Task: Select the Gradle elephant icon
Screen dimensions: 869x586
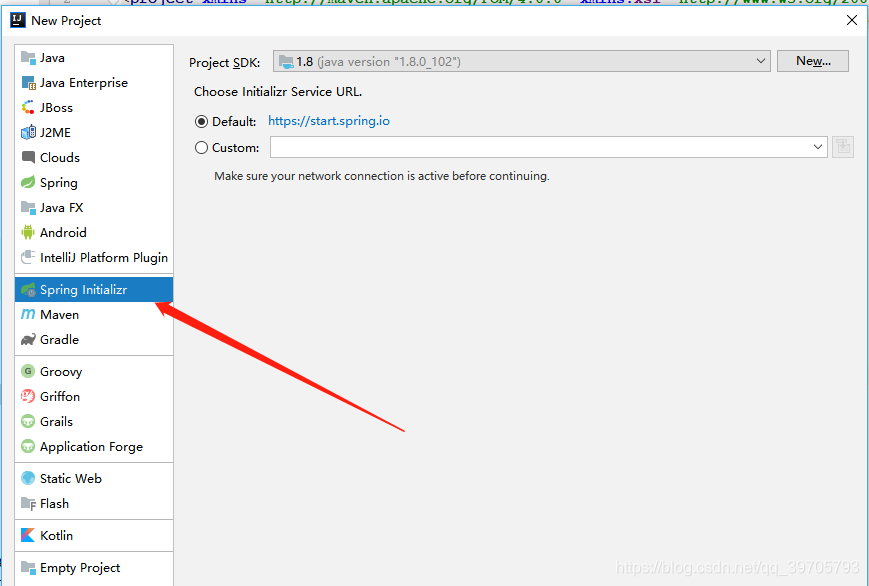Action: 28,339
